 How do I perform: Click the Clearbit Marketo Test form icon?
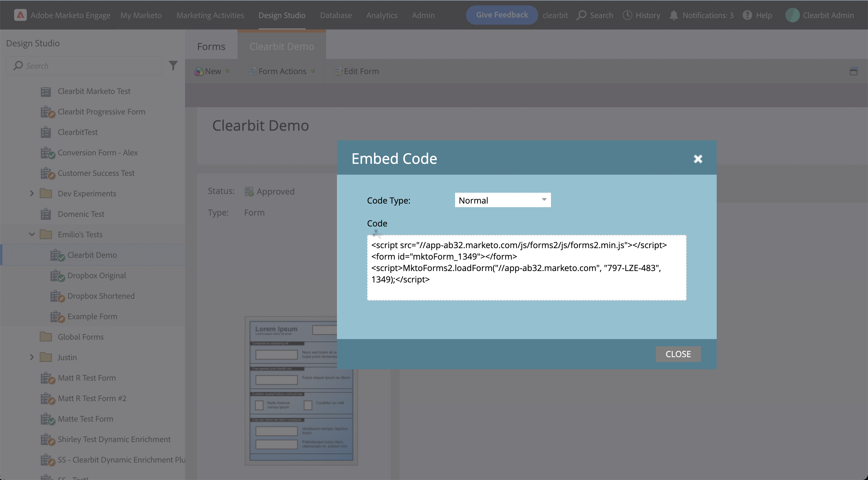coord(46,91)
